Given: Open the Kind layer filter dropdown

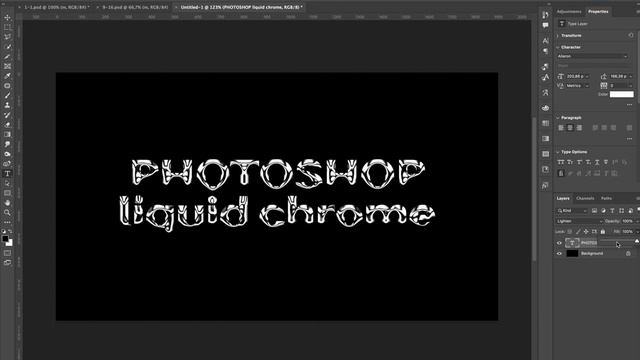Looking at the screenshot, I should [572, 211].
